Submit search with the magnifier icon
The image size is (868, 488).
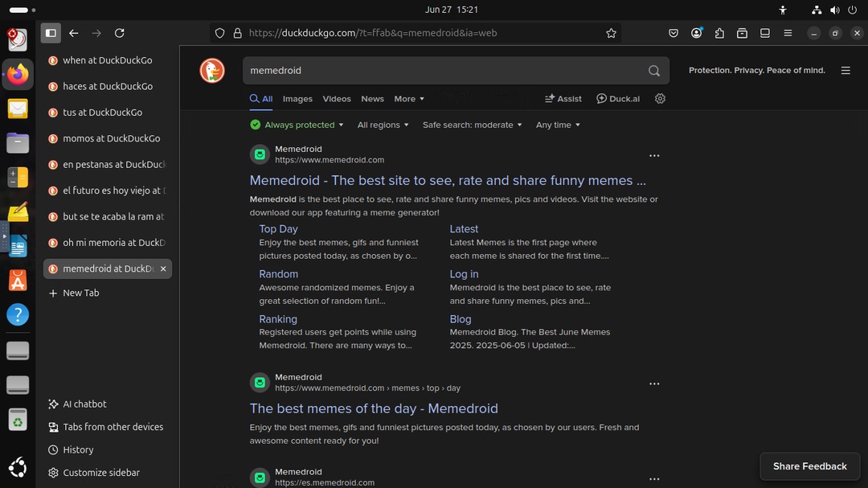point(654,71)
